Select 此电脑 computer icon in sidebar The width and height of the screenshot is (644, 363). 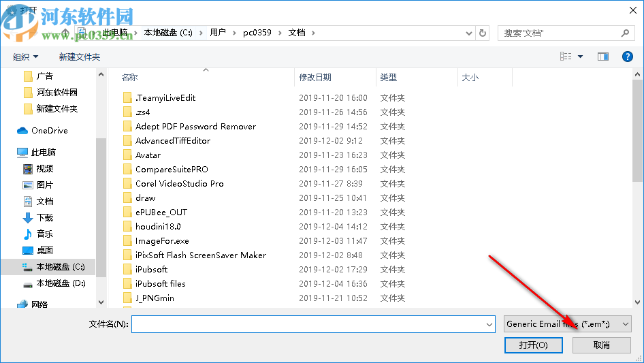coord(22,153)
